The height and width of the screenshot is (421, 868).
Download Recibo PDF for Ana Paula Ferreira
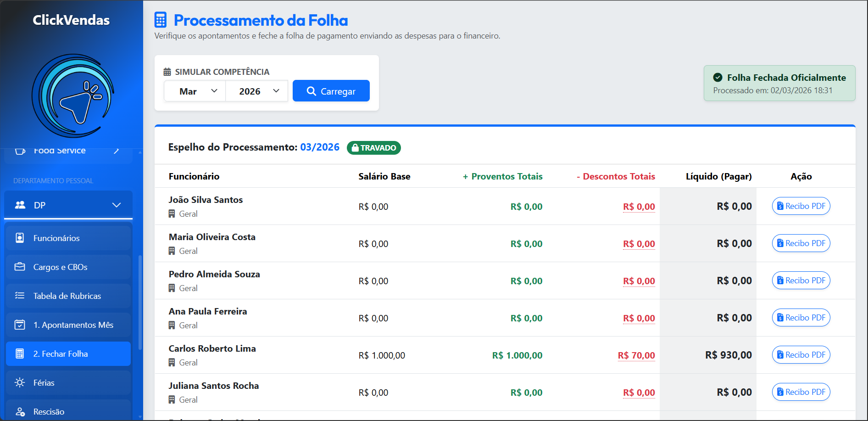(801, 318)
